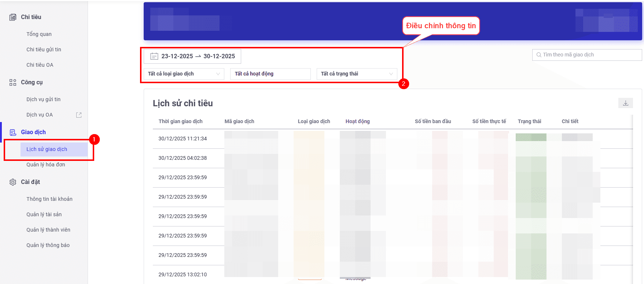Pick the 23-12-2025 to 30-12-2025 date range

pyautogui.click(x=198, y=56)
